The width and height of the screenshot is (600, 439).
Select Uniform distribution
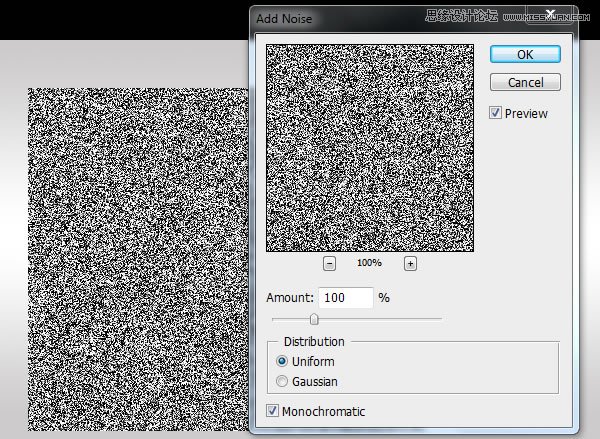(x=282, y=361)
